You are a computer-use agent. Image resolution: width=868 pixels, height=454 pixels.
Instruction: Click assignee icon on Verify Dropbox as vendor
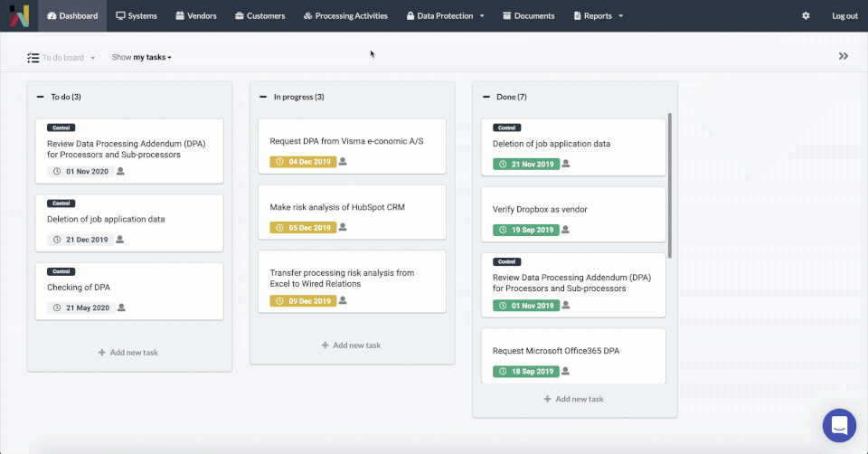point(566,230)
